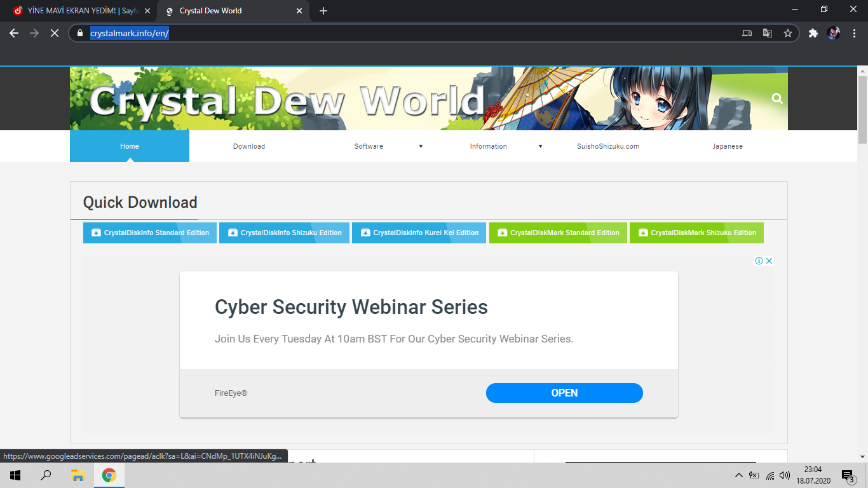Open the Extensions puzzle icon
Viewport: 868px width, 488px height.
pos(813,33)
